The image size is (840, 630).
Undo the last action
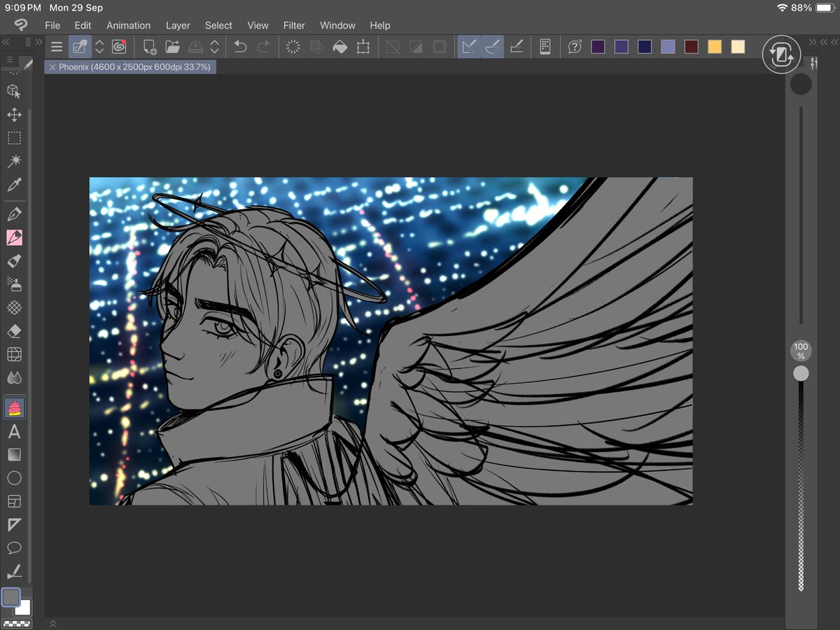click(x=240, y=48)
